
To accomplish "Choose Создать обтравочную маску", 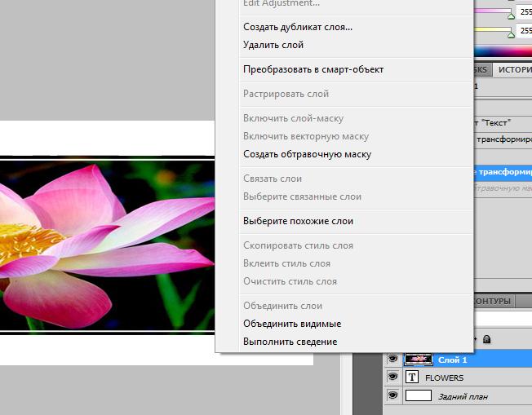I will click(x=307, y=154).
